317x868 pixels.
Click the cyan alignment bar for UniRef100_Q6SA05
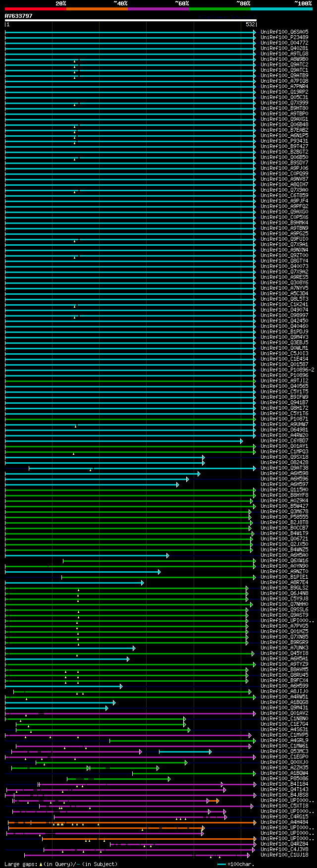pos(131,32)
